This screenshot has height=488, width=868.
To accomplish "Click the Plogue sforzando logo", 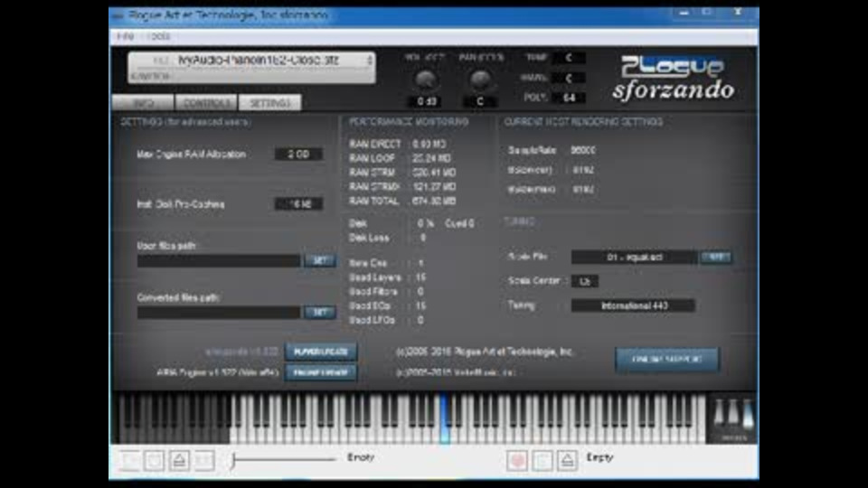I will coord(674,79).
